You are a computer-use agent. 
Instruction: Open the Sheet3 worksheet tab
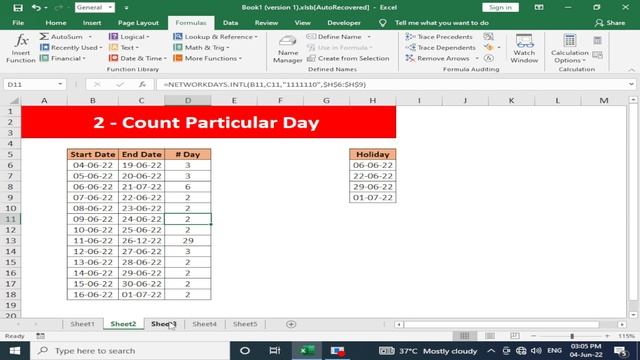click(164, 324)
